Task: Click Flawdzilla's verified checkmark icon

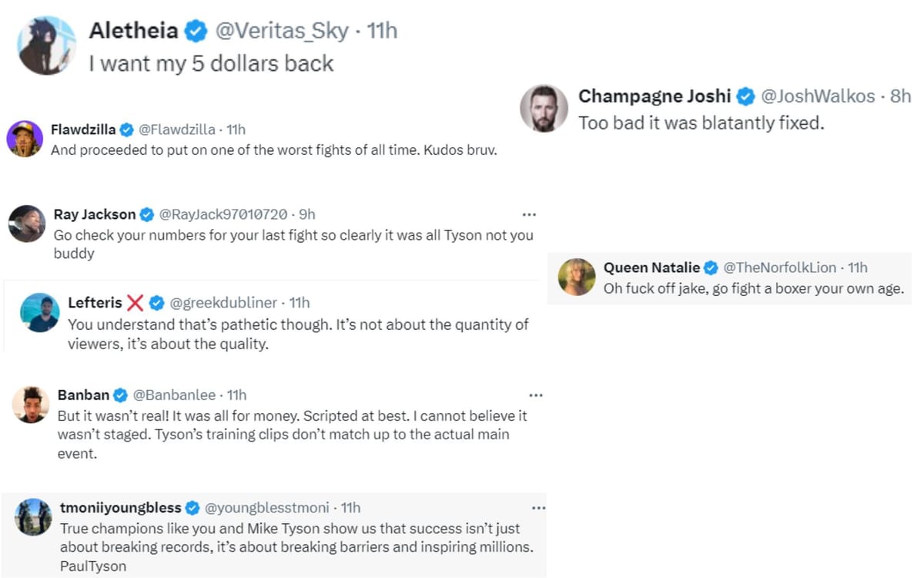Action: [126, 129]
